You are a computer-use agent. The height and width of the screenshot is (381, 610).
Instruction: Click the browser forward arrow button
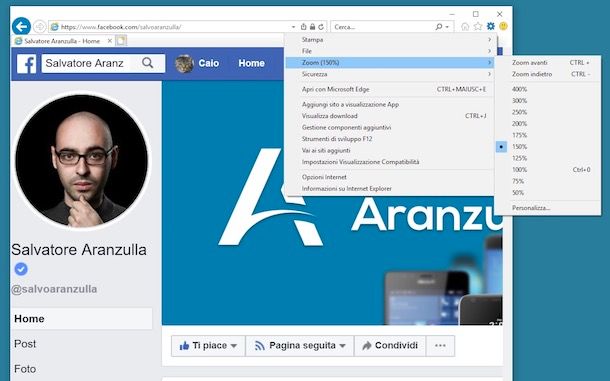40,26
